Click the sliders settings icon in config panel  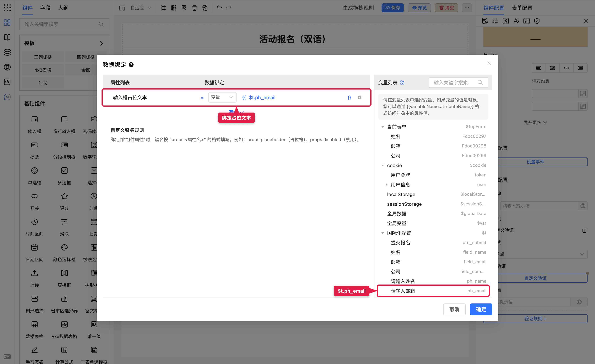495,21
